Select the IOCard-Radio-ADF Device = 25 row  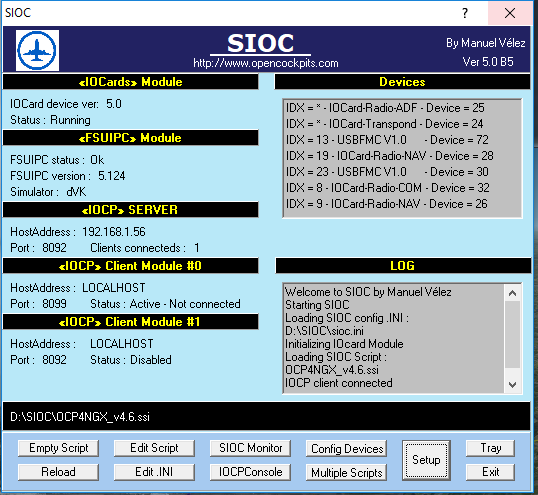(385, 108)
